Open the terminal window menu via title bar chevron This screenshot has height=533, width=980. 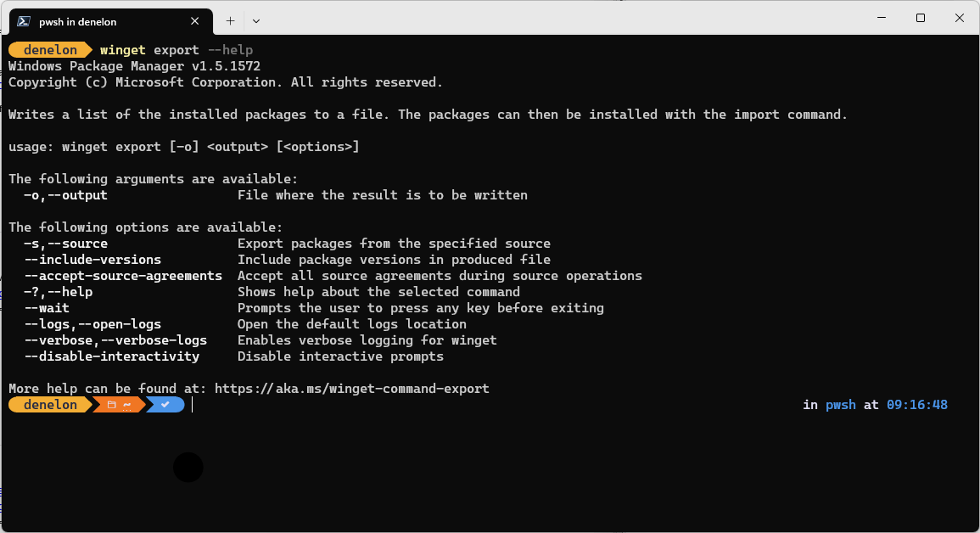click(255, 20)
